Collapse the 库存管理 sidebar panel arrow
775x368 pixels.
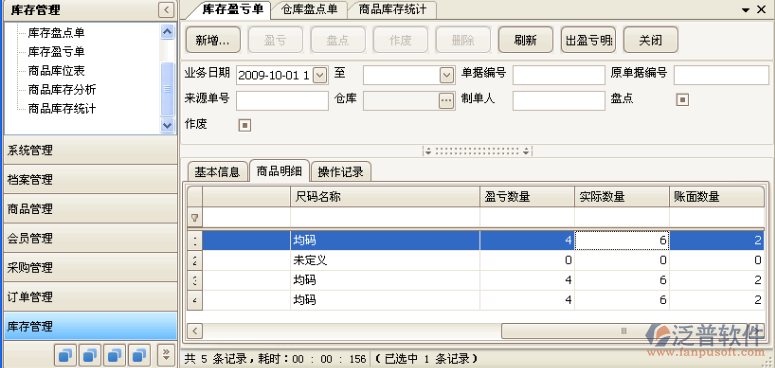coord(166,10)
